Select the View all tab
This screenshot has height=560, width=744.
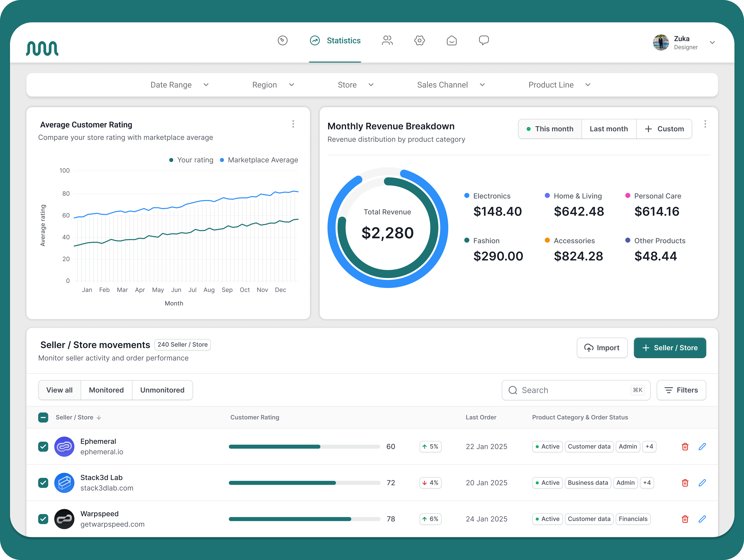60,390
